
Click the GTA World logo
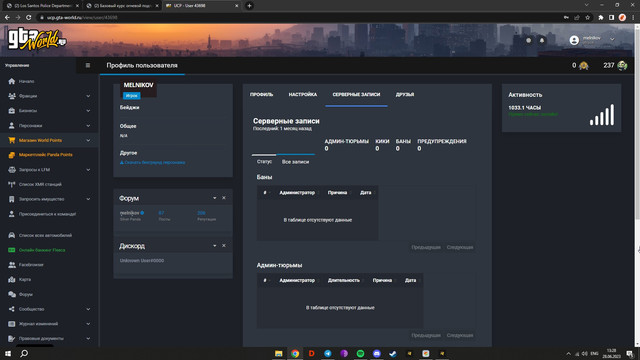pos(37,39)
